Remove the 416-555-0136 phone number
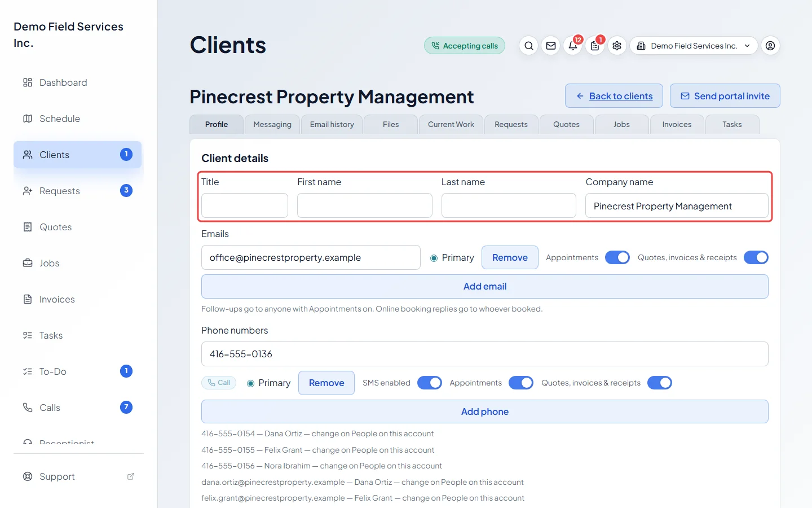 pyautogui.click(x=326, y=383)
